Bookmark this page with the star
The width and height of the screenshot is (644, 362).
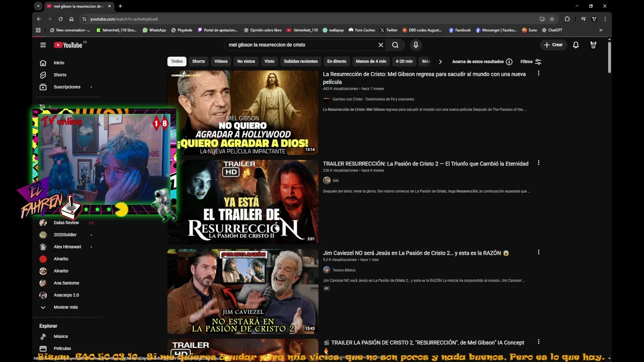tap(552, 19)
